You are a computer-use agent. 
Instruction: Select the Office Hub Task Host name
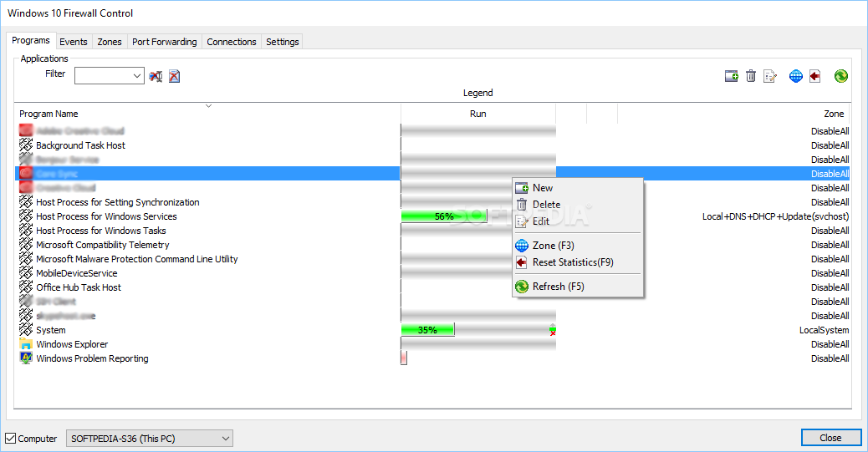(x=79, y=287)
